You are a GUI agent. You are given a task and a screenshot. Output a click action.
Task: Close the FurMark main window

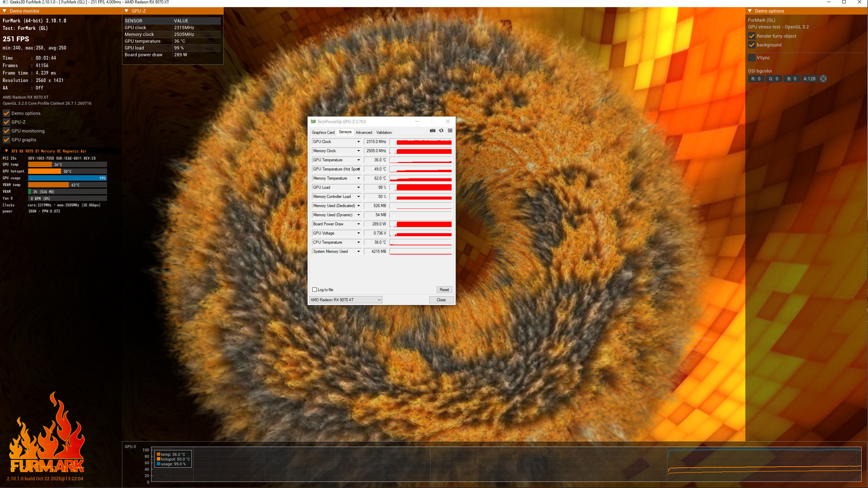pos(860,2)
